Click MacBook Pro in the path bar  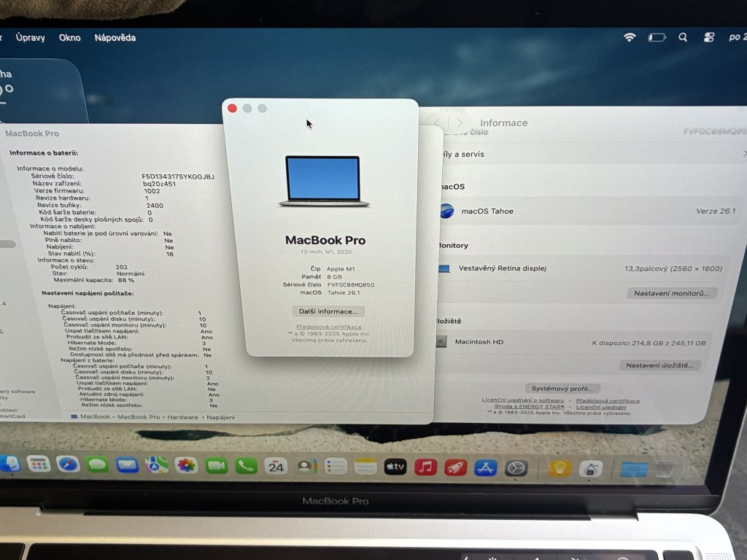click(x=139, y=416)
